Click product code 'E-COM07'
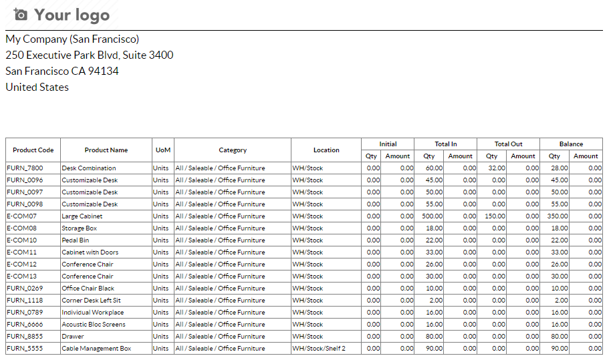 (22, 216)
